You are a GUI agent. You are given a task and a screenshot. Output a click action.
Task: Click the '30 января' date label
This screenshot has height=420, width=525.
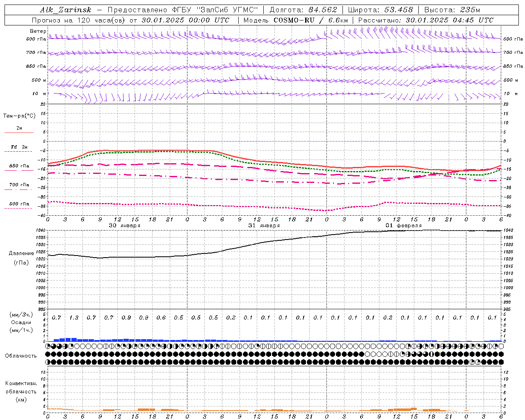[x=124, y=225]
